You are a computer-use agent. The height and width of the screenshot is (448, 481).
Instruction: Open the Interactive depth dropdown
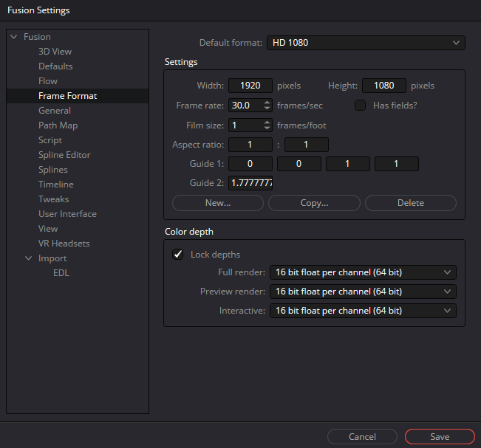pyautogui.click(x=363, y=311)
